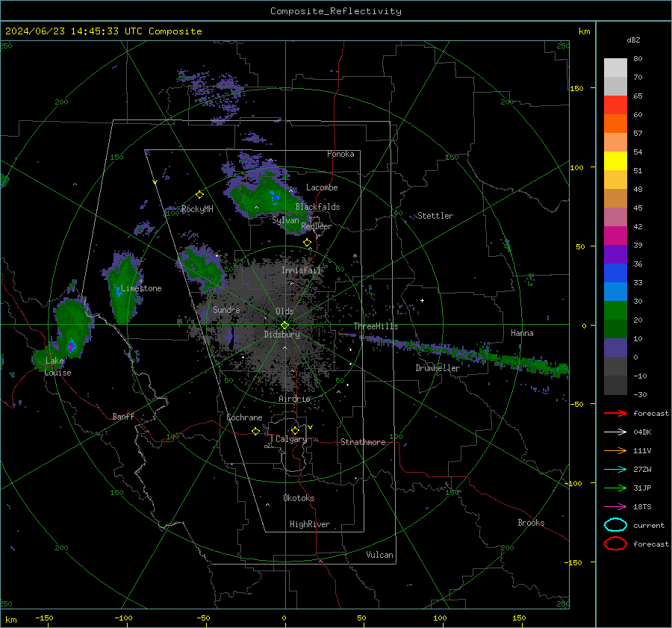Click the Lake Louise label

[x=57, y=367]
